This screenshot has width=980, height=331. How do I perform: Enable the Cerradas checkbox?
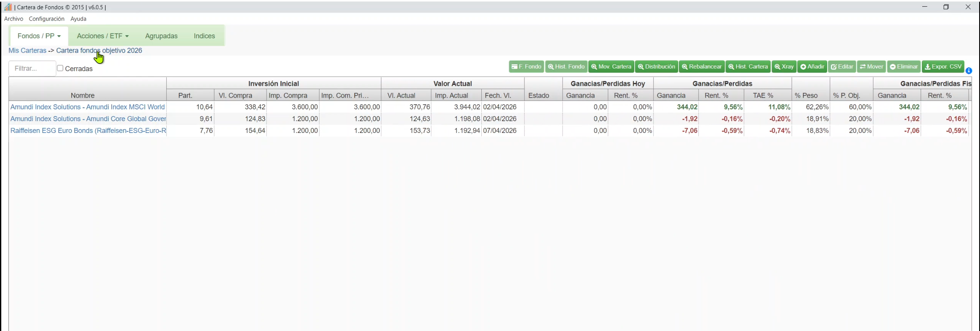click(x=60, y=68)
